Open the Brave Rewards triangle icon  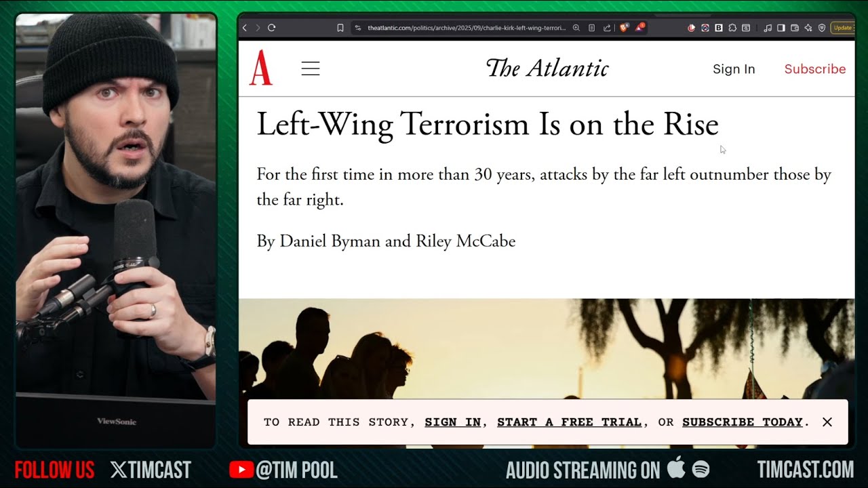pos(639,28)
